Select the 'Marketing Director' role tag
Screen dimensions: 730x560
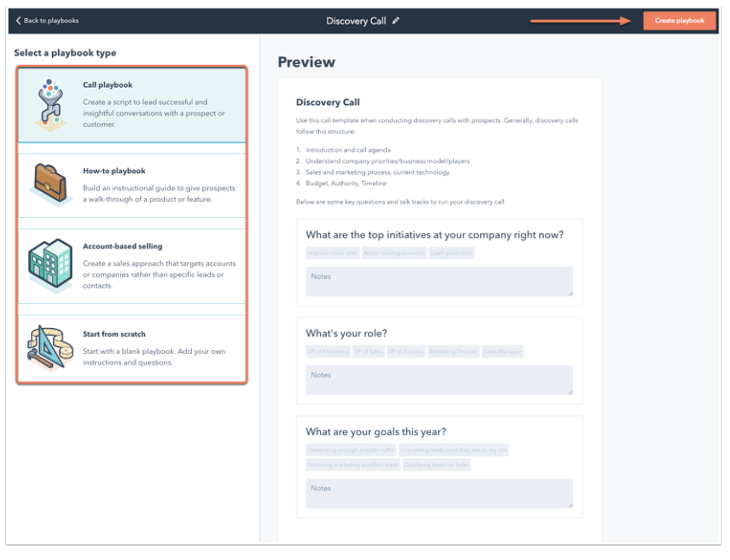(453, 352)
